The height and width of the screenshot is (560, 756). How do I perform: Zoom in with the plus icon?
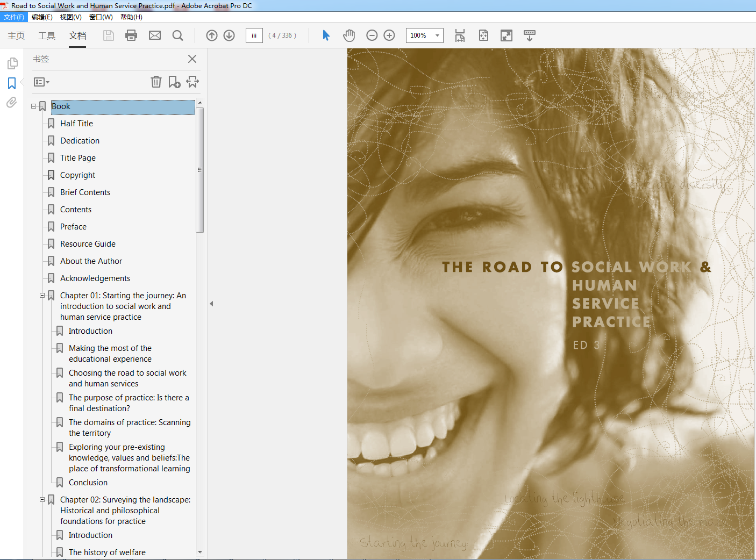pyautogui.click(x=389, y=35)
